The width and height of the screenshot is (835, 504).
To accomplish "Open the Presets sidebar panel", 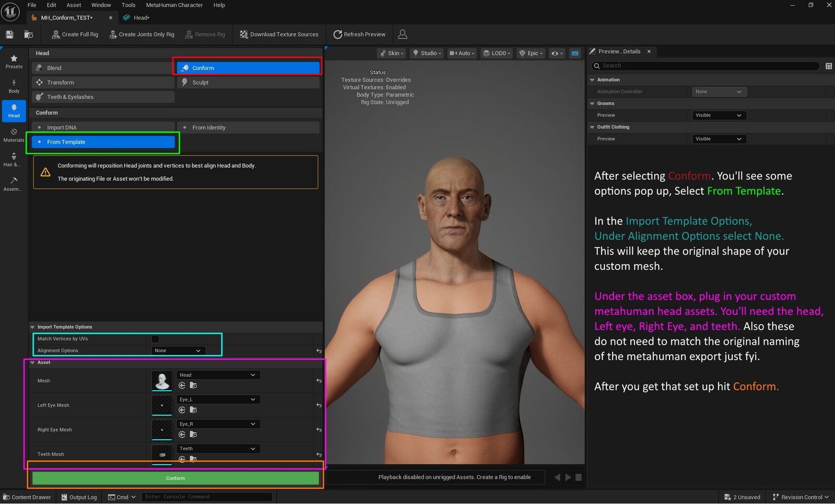I will (14, 61).
